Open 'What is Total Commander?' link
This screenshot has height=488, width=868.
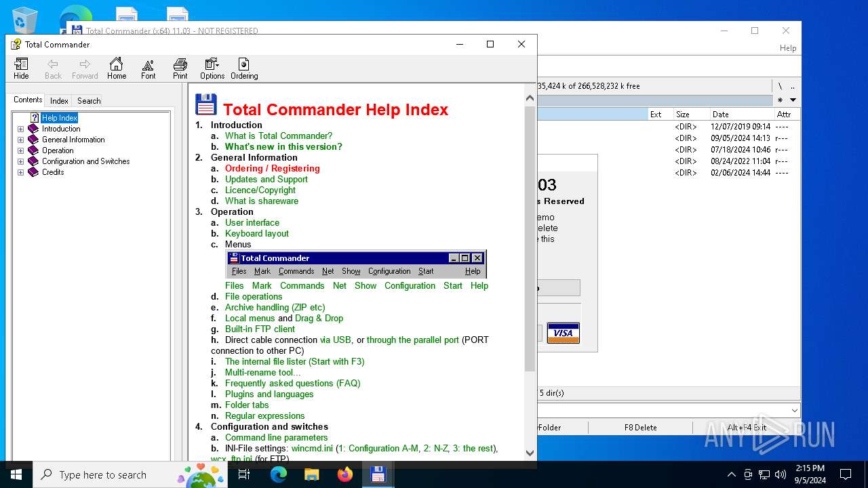[279, 136]
